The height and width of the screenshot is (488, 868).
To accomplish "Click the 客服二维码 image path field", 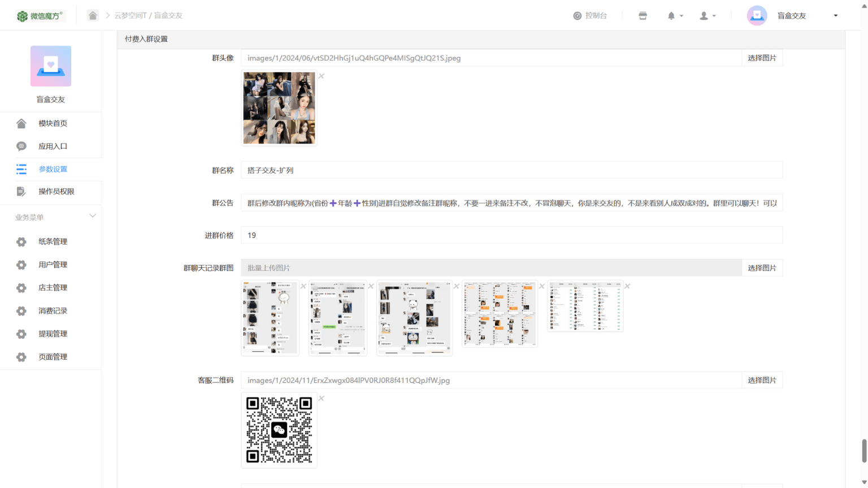I will click(491, 380).
